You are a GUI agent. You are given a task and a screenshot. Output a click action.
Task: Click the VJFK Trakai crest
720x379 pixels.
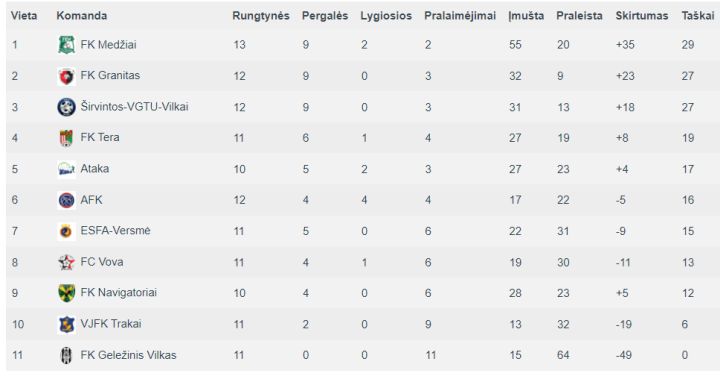66,324
